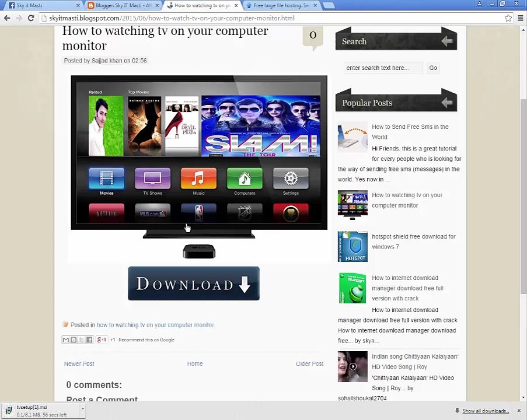Screen dimensions: 527x420
Task: Share post to Twitter icon
Action: tap(81, 339)
